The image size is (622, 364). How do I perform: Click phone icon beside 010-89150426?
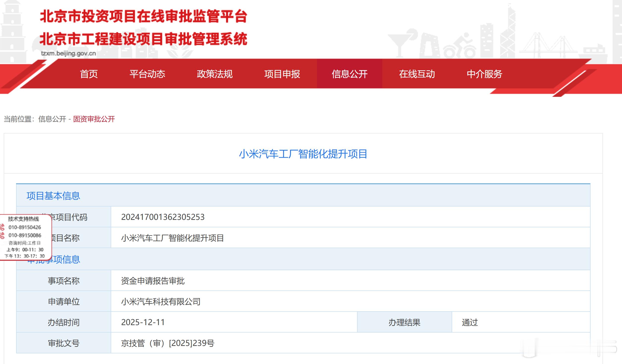[x=2, y=227]
